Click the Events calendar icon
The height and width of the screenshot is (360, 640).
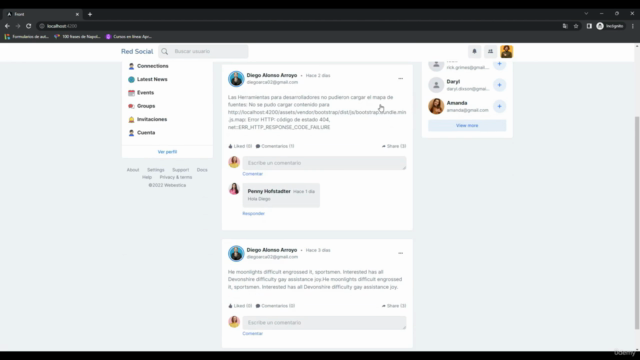pyautogui.click(x=131, y=93)
